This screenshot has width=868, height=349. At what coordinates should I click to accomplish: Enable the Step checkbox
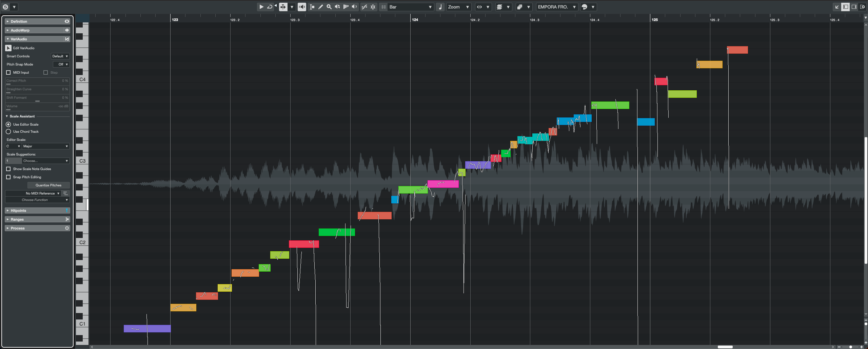46,73
